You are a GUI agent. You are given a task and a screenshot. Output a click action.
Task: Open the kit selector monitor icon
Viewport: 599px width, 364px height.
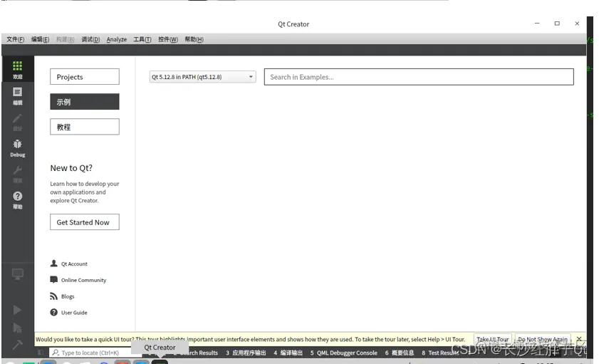[18, 274]
